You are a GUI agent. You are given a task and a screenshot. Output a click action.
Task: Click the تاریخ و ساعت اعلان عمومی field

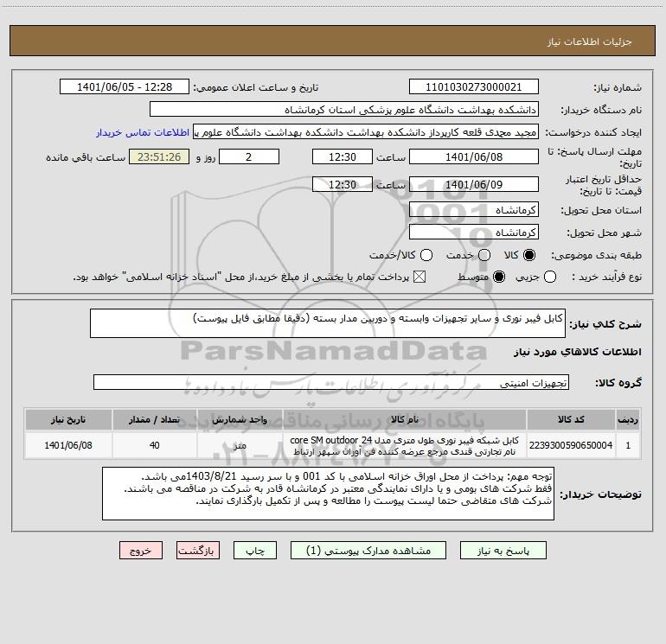pyautogui.click(x=125, y=87)
